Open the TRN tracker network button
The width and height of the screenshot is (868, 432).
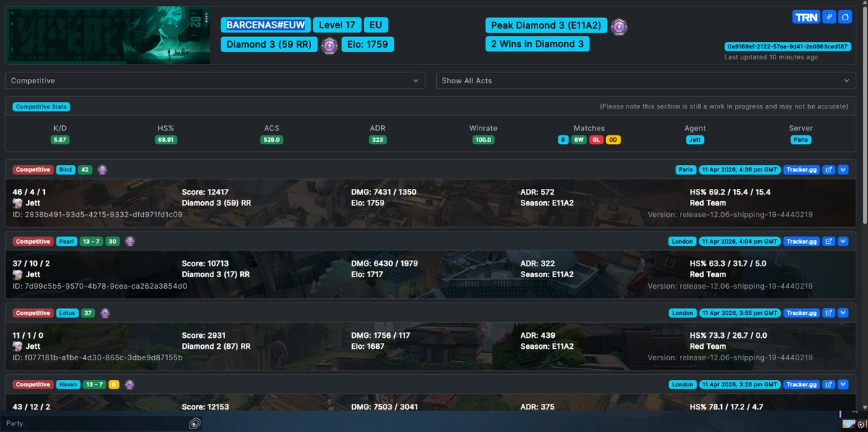point(805,17)
